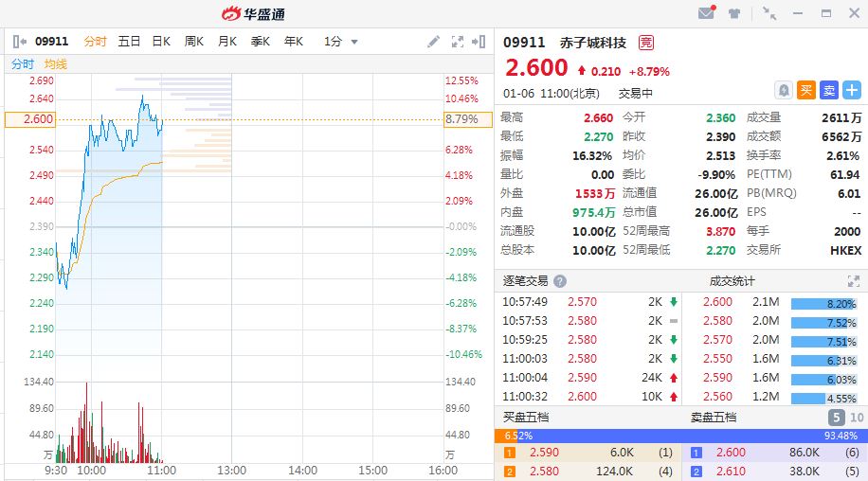Open help for 逐笔交易

coord(560,281)
